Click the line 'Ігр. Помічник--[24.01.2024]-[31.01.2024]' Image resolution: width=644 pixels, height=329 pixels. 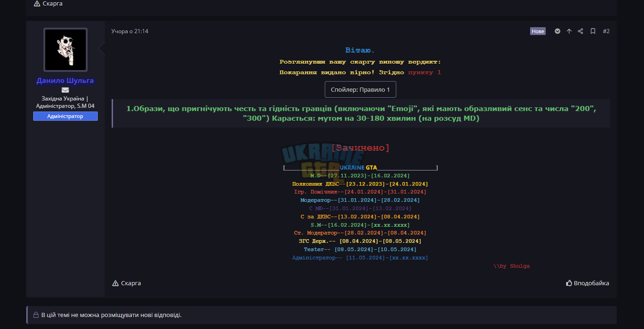coord(360,192)
